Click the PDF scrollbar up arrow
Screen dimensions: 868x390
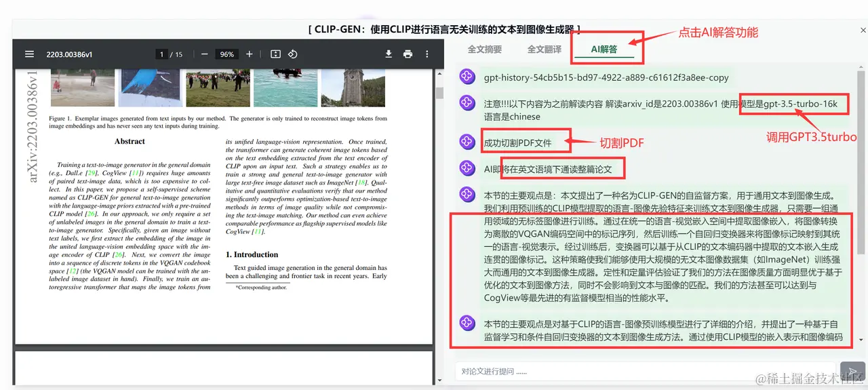click(439, 73)
